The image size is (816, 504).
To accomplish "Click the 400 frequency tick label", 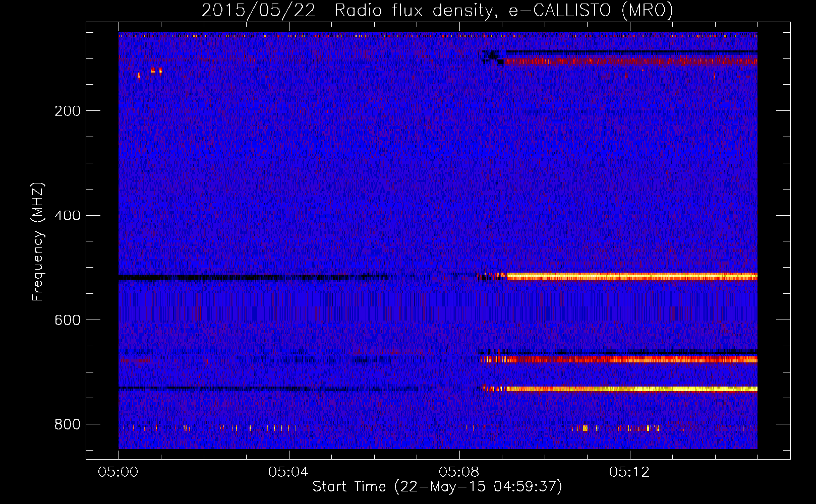I will 68,216.
